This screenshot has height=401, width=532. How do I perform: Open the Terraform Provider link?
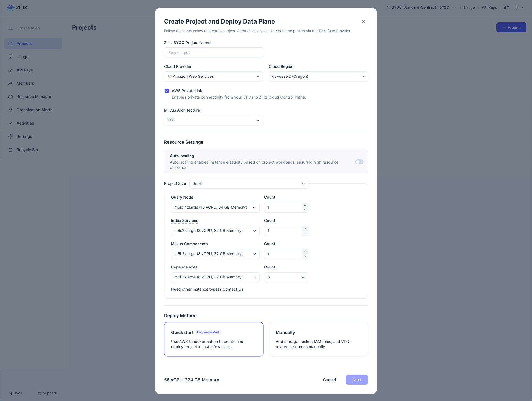click(x=334, y=31)
